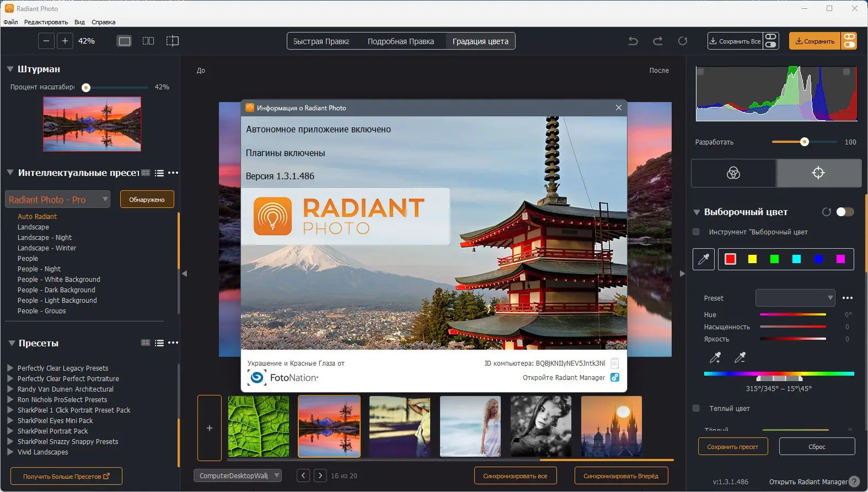
Task: Open the Справка menu
Action: pos(104,22)
